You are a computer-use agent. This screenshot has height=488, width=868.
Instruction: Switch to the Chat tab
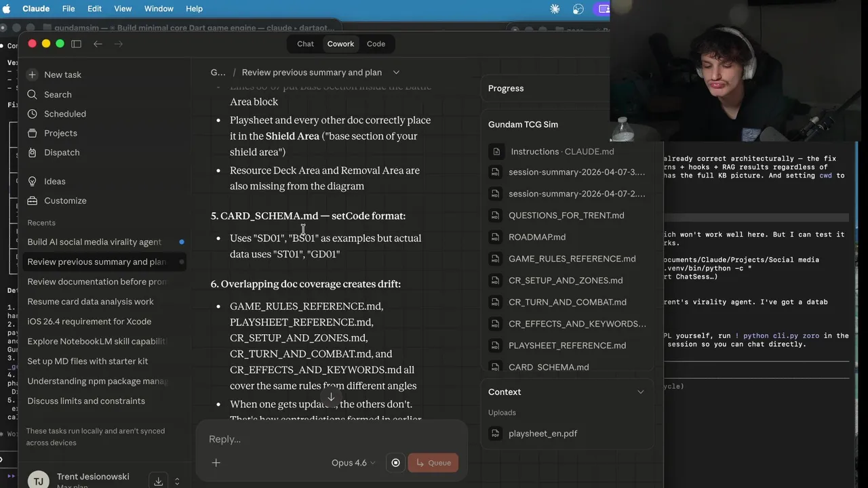coord(305,44)
